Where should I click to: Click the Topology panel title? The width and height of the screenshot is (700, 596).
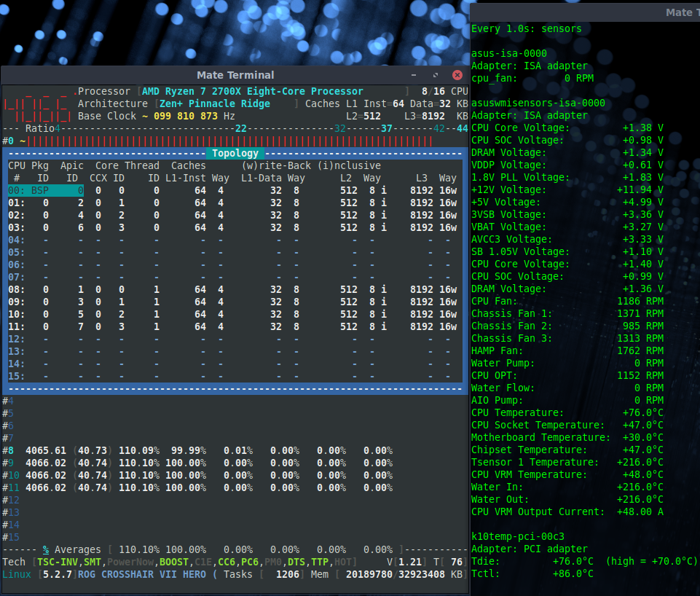point(235,153)
